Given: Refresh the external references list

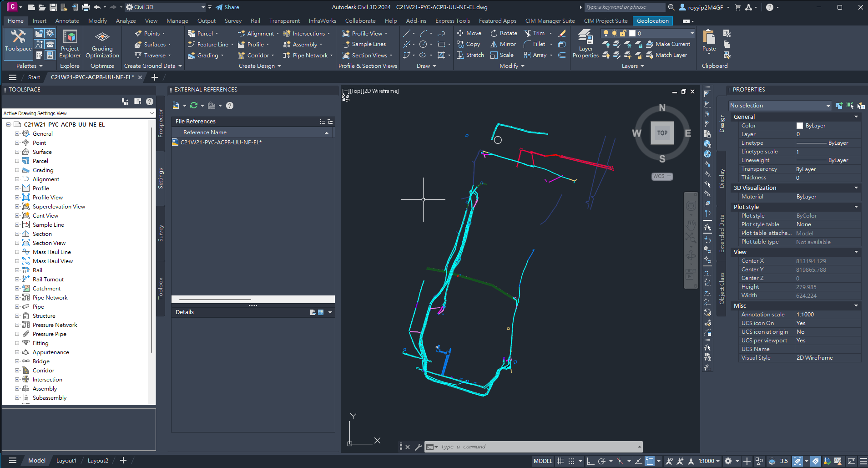Looking at the screenshot, I should (193, 105).
